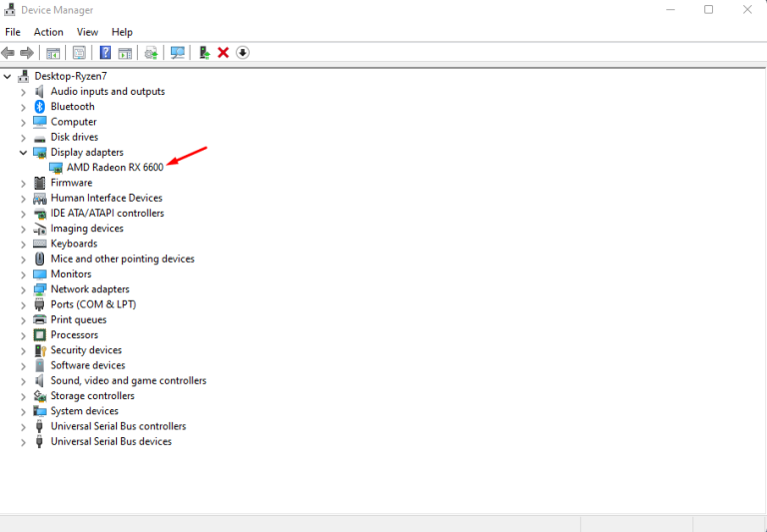The image size is (767, 532).
Task: Open the Help menu
Action: pyautogui.click(x=122, y=32)
